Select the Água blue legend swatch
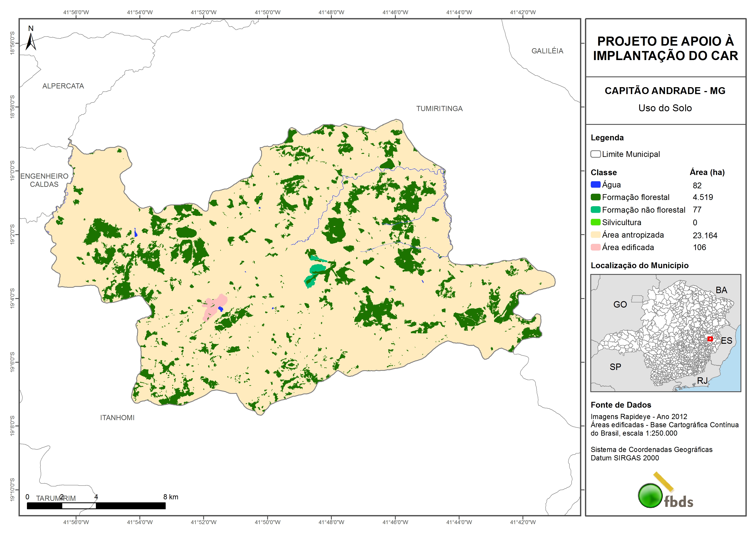The height and width of the screenshot is (534, 756). click(x=595, y=185)
